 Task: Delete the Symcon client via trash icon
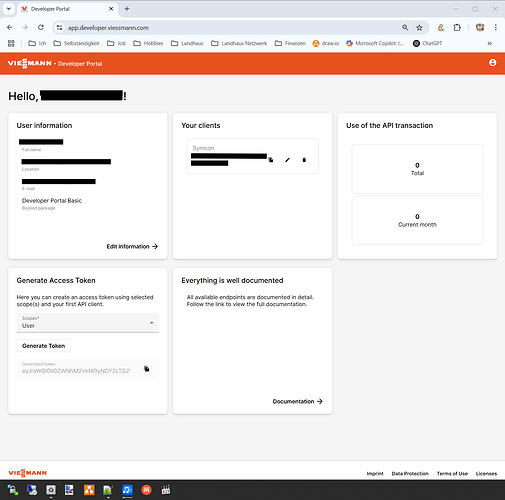(304, 160)
